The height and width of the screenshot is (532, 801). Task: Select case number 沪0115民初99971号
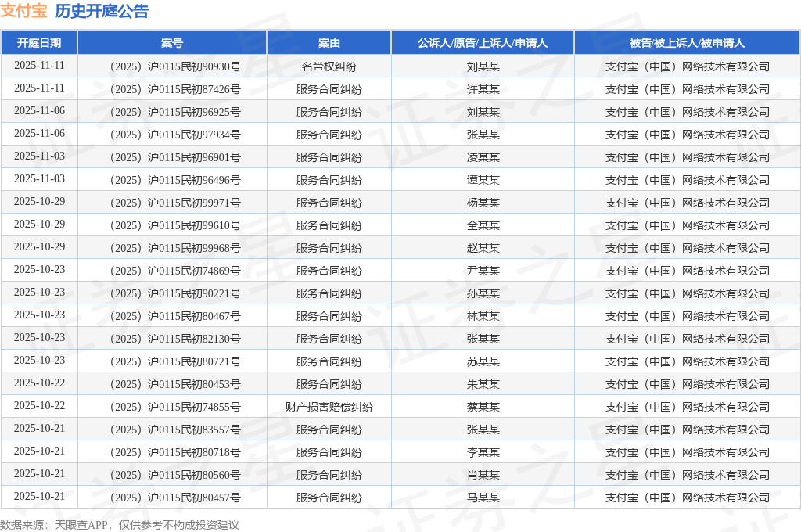175,203
